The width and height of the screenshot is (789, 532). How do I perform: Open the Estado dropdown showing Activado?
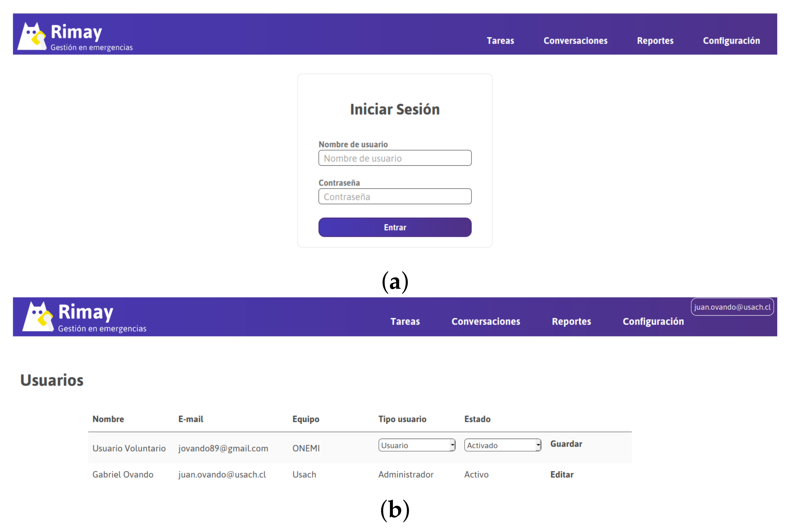point(502,445)
